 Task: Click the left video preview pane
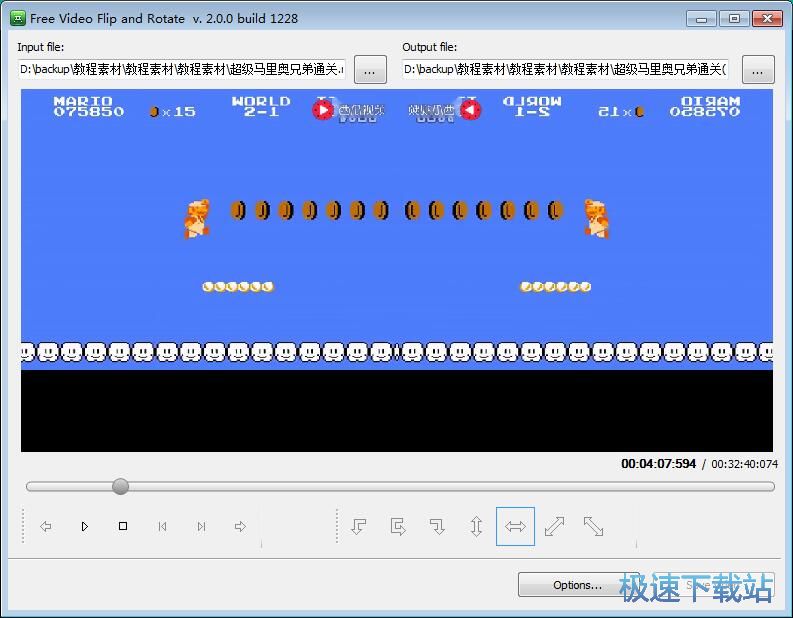pos(209,271)
